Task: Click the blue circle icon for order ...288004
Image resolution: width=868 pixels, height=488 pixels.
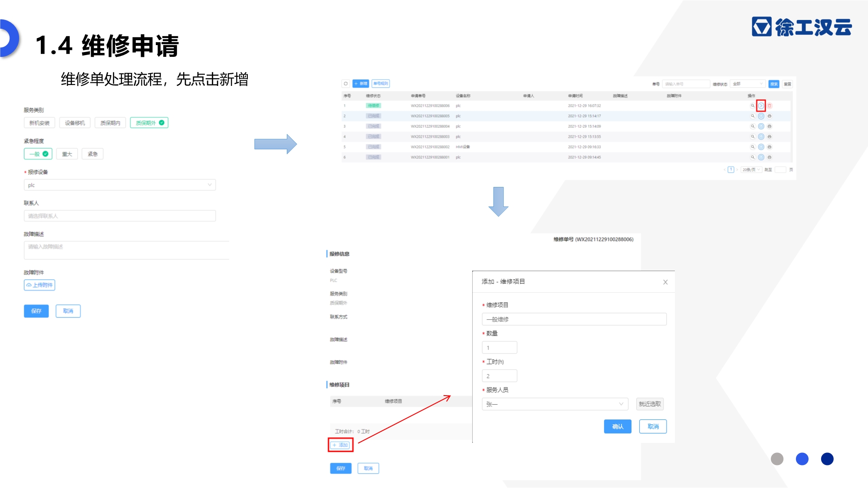Action: click(761, 126)
